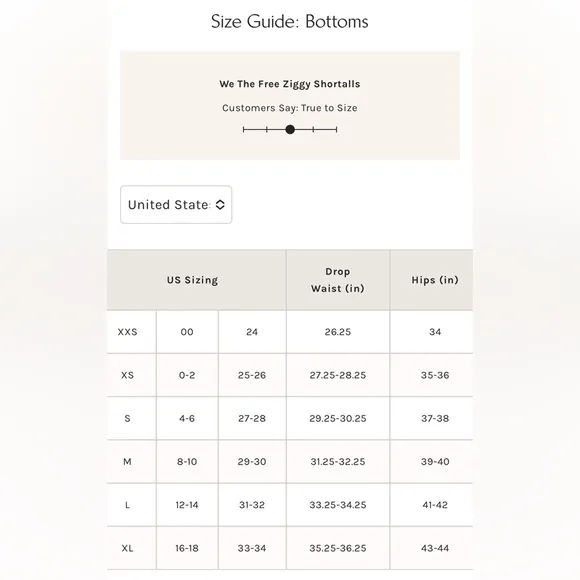
Task: Click the 27.25-28.25 drop waist cell
Action: point(338,375)
